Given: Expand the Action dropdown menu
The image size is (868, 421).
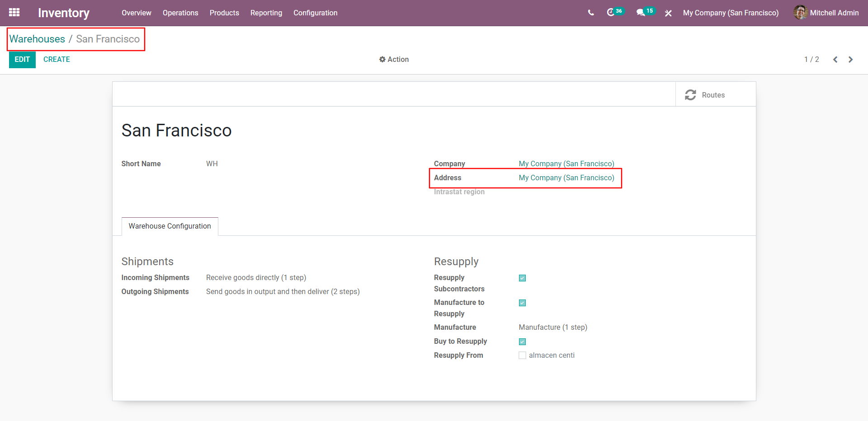Looking at the screenshot, I should coord(394,60).
